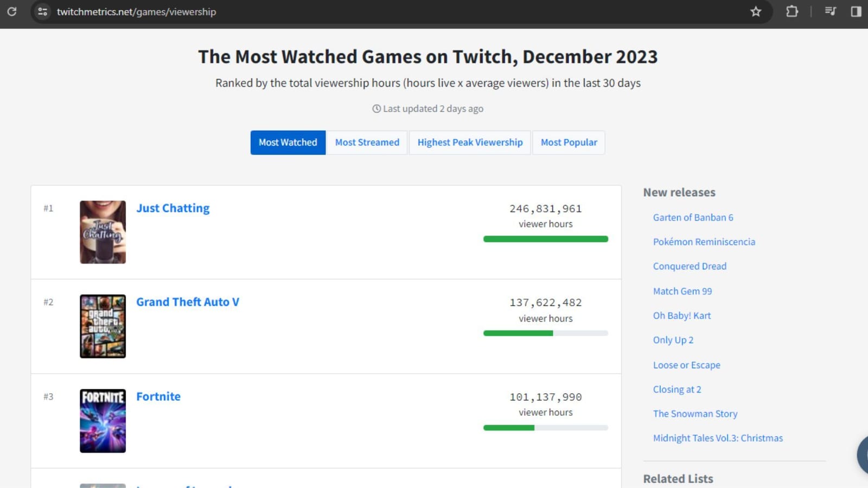868x488 pixels.
Task: Open the Midnight Tales Vol.3: Christmas link
Action: click(718, 438)
